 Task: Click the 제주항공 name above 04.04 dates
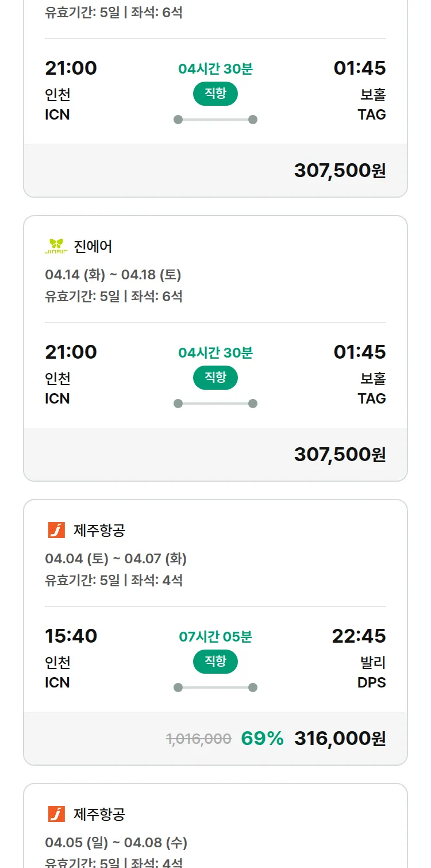click(x=99, y=530)
